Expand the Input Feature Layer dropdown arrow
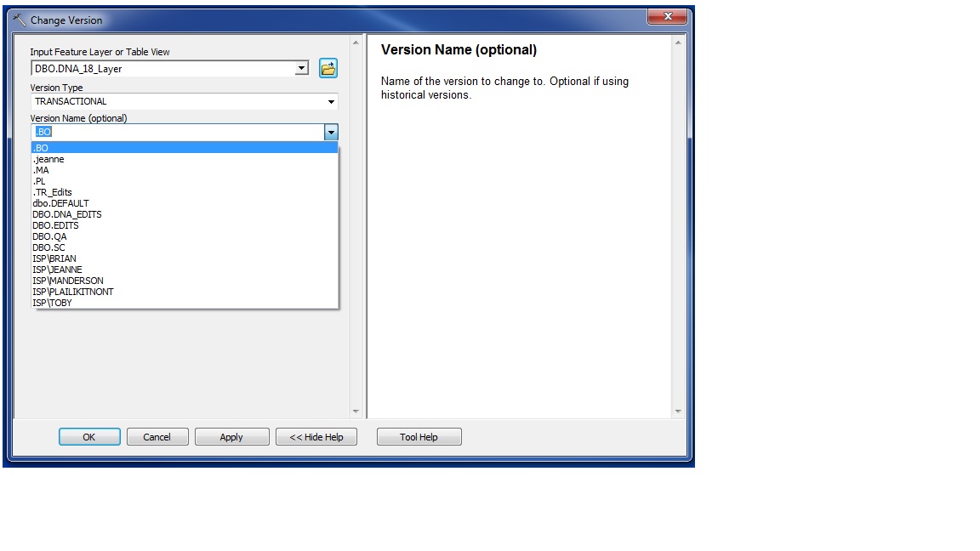The image size is (980, 551). [x=301, y=68]
